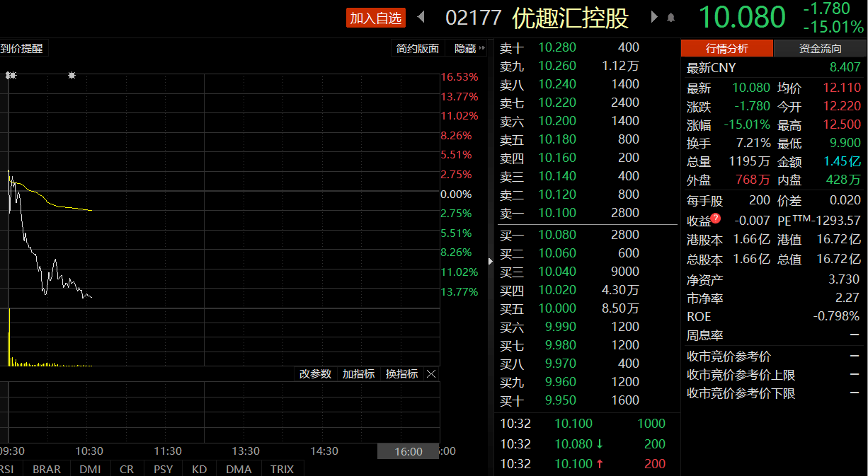The image size is (868, 476).
Task: Open 加指标 to add an indicator
Action: (358, 374)
